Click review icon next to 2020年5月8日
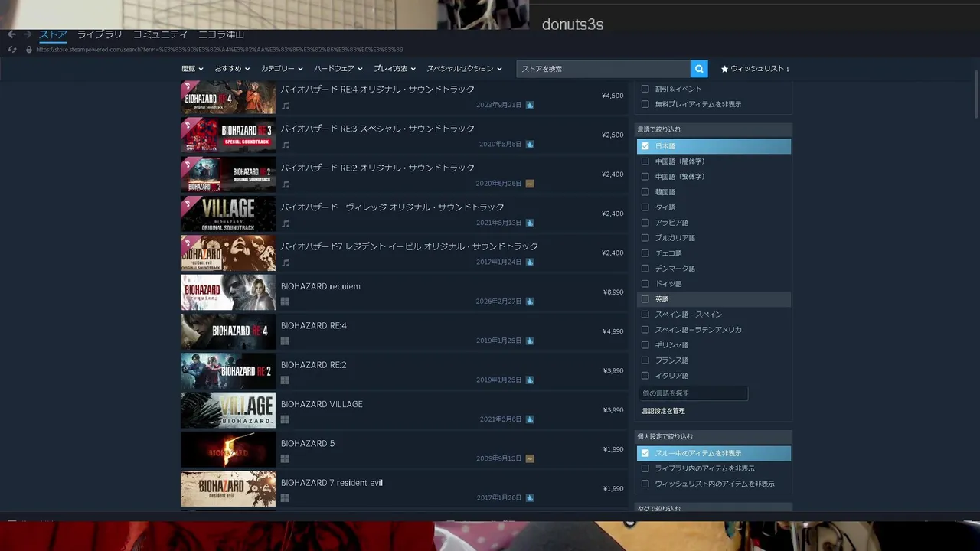 530,144
